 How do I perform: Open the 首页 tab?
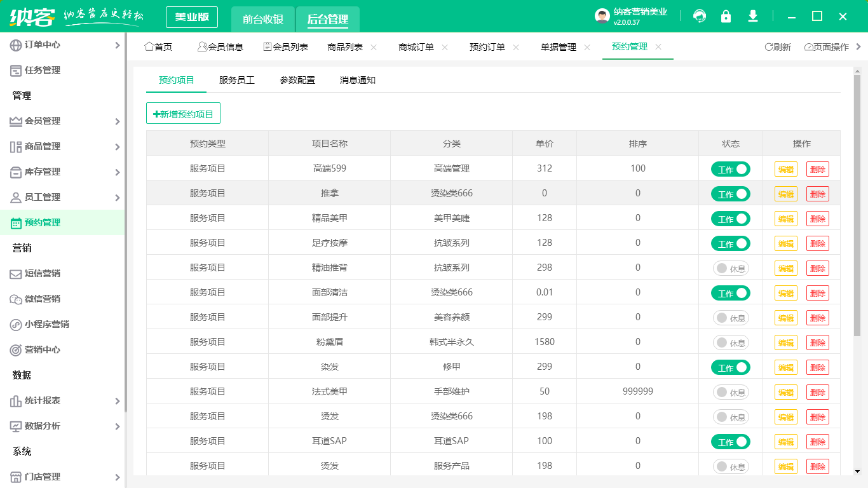(158, 47)
